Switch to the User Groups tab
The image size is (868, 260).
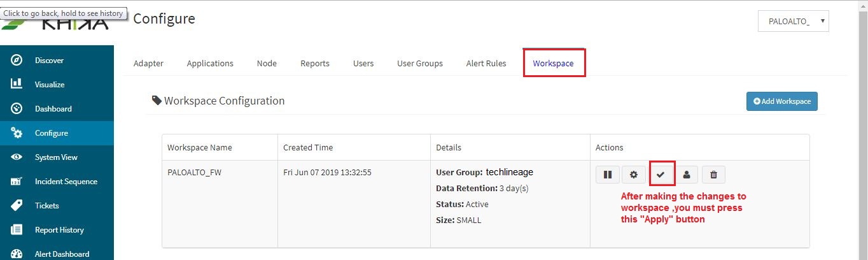[x=420, y=63]
